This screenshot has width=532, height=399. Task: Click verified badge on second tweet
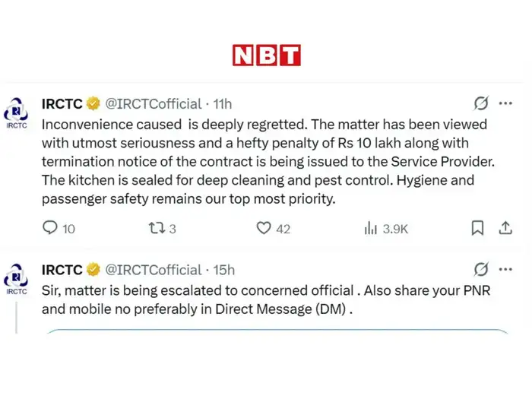(x=93, y=269)
